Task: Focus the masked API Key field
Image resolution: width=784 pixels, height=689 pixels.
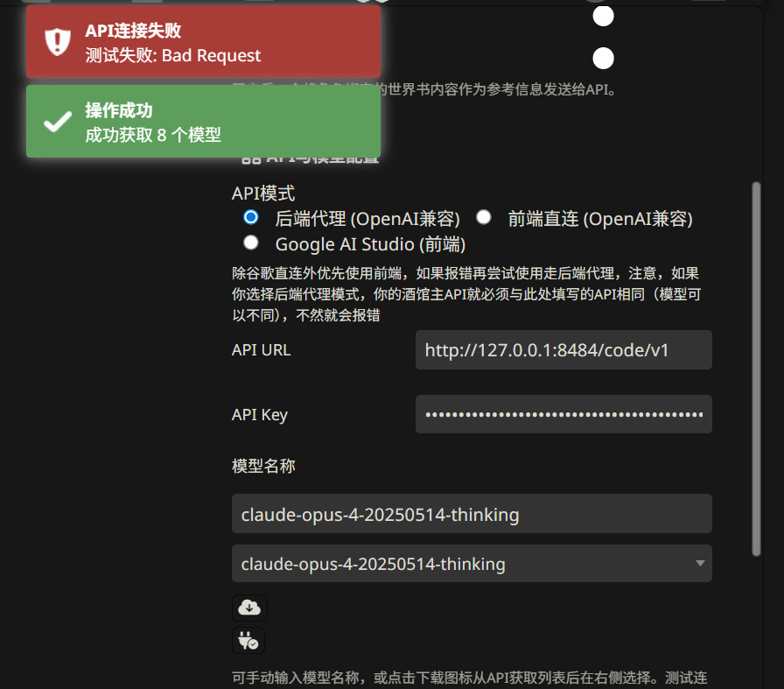Action: 563,414
